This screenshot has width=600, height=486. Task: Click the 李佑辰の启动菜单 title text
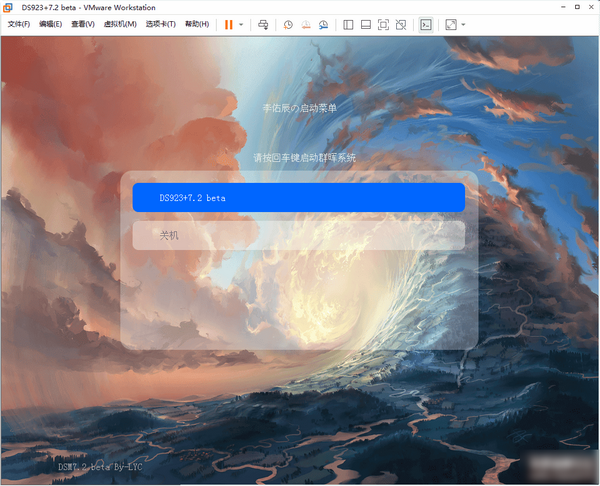(x=300, y=108)
